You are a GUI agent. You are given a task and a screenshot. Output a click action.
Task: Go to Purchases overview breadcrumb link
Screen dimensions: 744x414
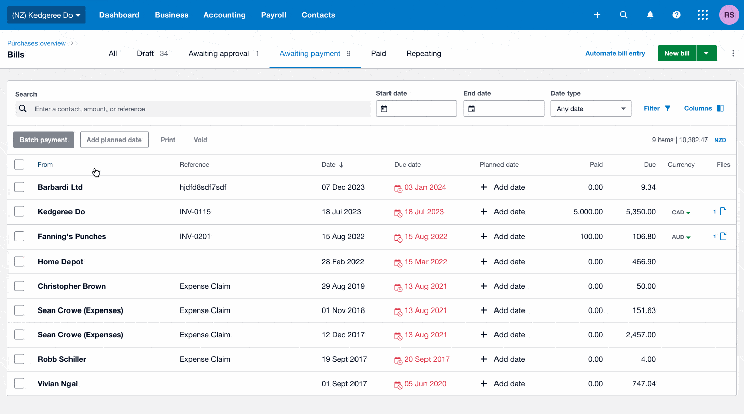coord(37,43)
